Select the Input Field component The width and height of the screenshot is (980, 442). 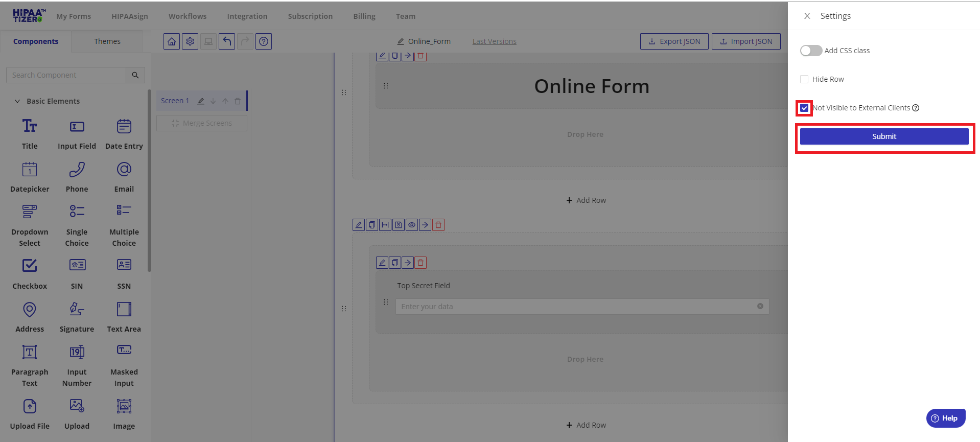coord(77,134)
